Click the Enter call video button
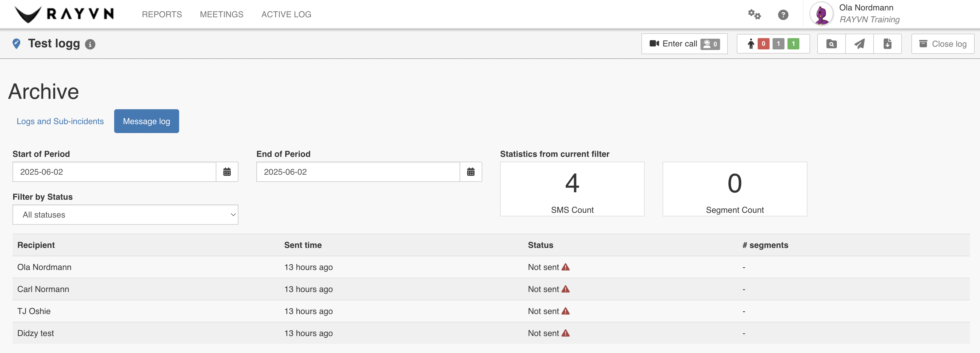Viewport: 980px width, 353px height. [684, 44]
